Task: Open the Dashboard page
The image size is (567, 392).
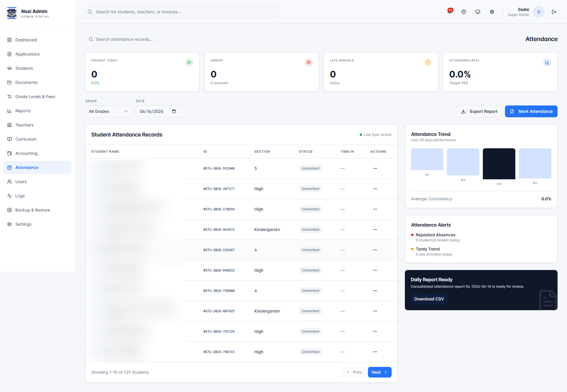Action: coord(38,40)
